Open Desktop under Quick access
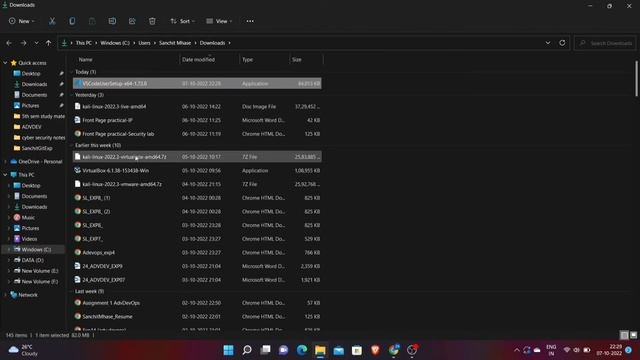The width and height of the screenshot is (640, 360). coord(31,73)
